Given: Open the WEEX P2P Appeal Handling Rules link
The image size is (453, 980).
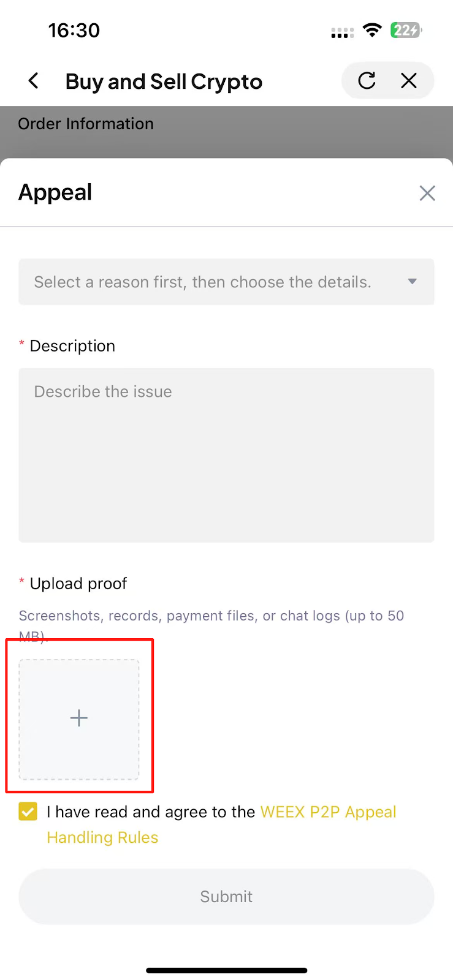Looking at the screenshot, I should click(x=328, y=812).
